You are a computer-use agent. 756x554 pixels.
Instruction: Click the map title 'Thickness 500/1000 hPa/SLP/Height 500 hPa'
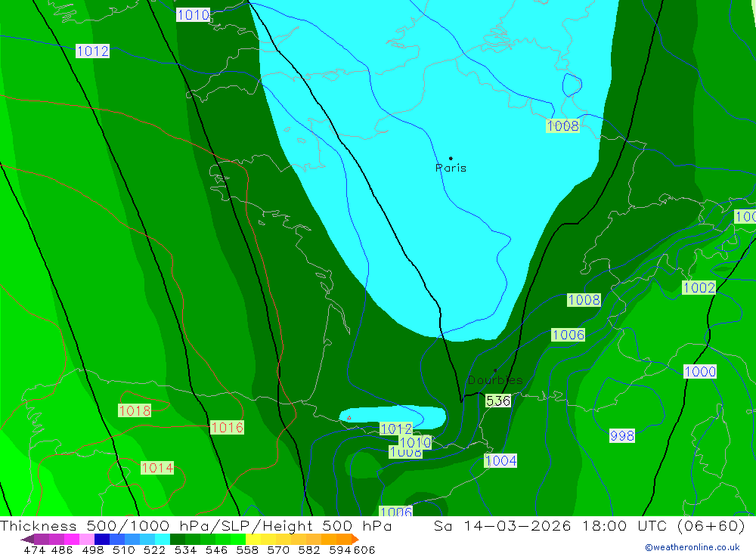(196, 525)
